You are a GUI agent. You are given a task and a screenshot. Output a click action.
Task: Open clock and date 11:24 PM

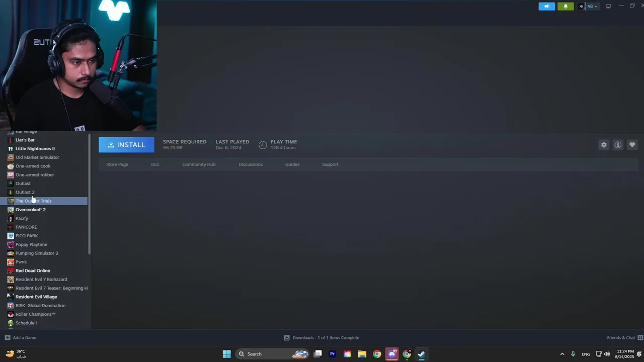(x=624, y=354)
